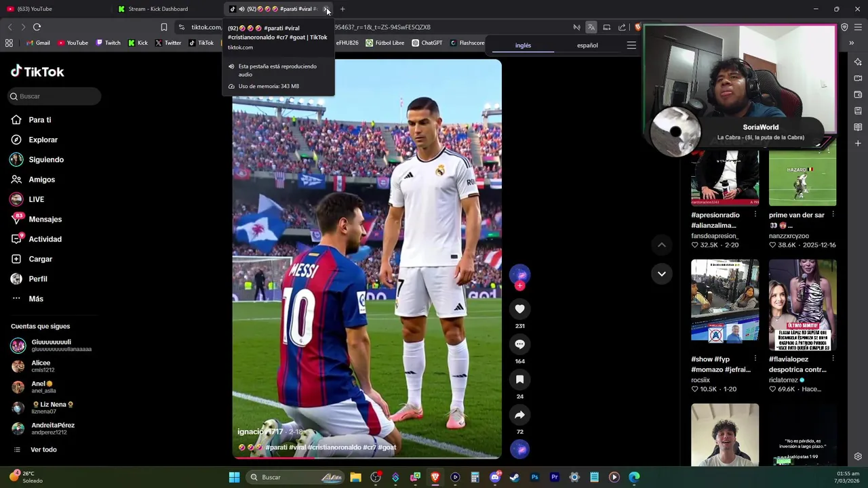Open options for #show #fyp video

pyautogui.click(x=755, y=359)
